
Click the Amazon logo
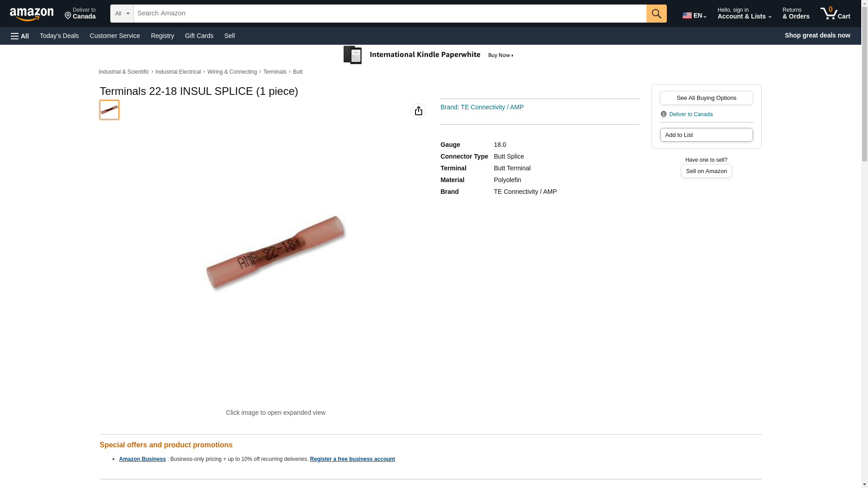[32, 14]
